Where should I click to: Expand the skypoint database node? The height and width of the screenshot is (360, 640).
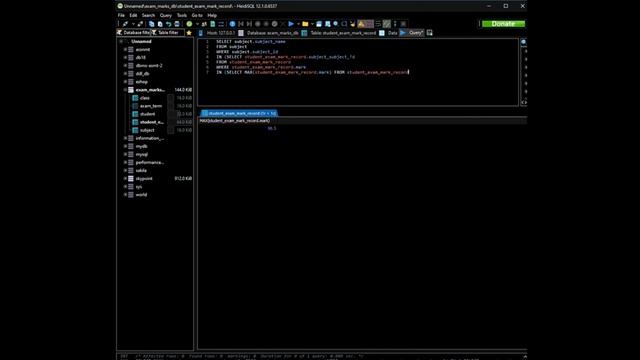(125, 178)
